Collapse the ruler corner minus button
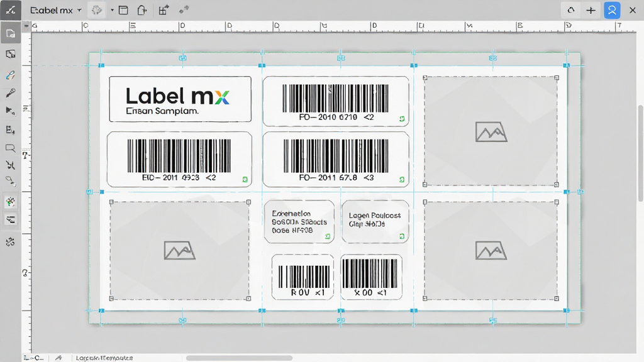Image resolution: width=644 pixels, height=362 pixels. 26,26
